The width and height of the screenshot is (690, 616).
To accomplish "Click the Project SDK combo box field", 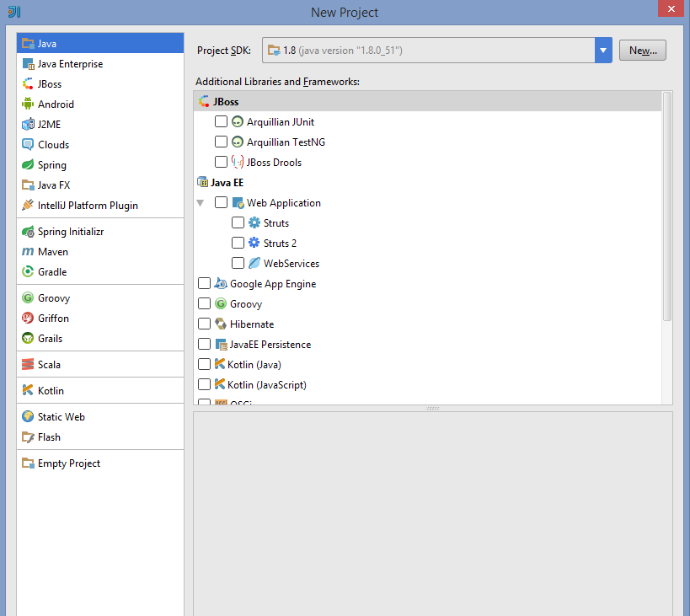I will (437, 51).
